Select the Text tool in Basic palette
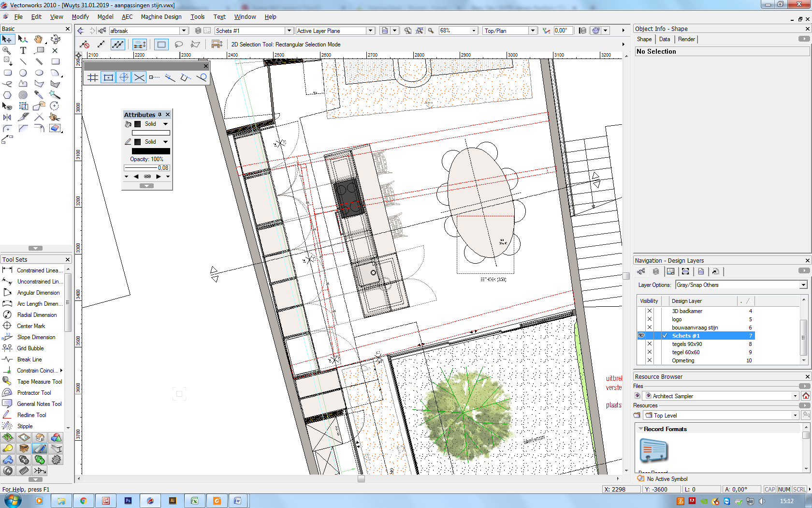The height and width of the screenshot is (508, 812). (23, 50)
